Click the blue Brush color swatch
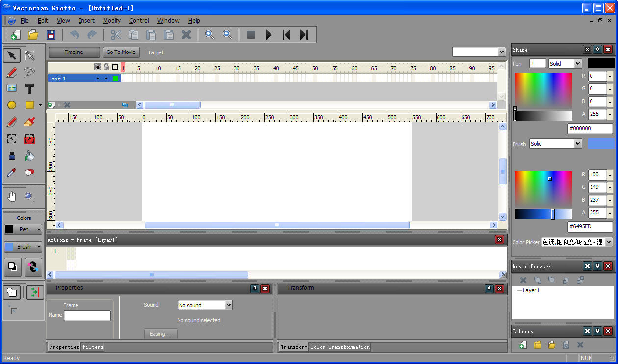Screen dimensions: 618x364 pyautogui.click(x=601, y=144)
